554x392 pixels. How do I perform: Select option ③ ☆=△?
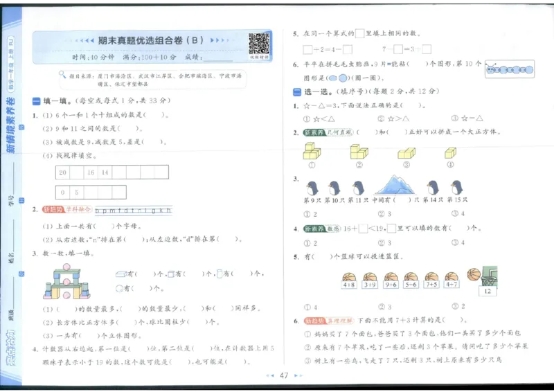tap(467, 118)
